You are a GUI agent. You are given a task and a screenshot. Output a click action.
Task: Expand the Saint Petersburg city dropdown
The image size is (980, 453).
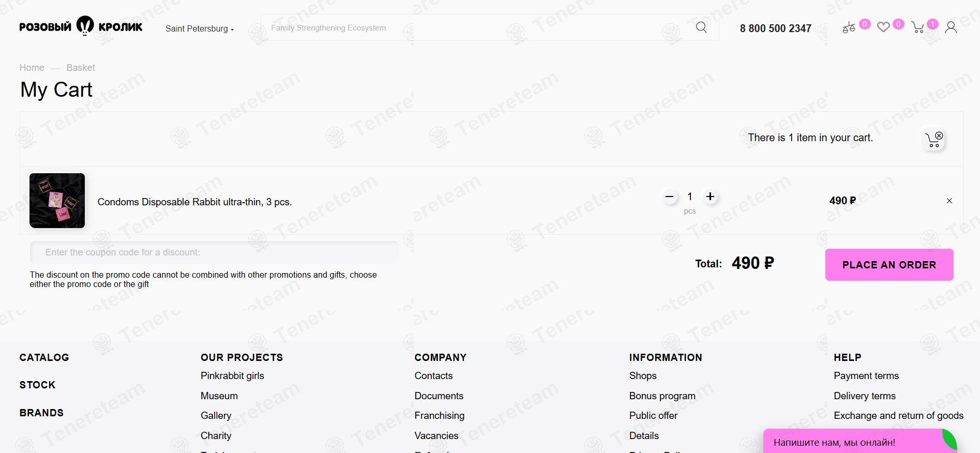coord(200,28)
